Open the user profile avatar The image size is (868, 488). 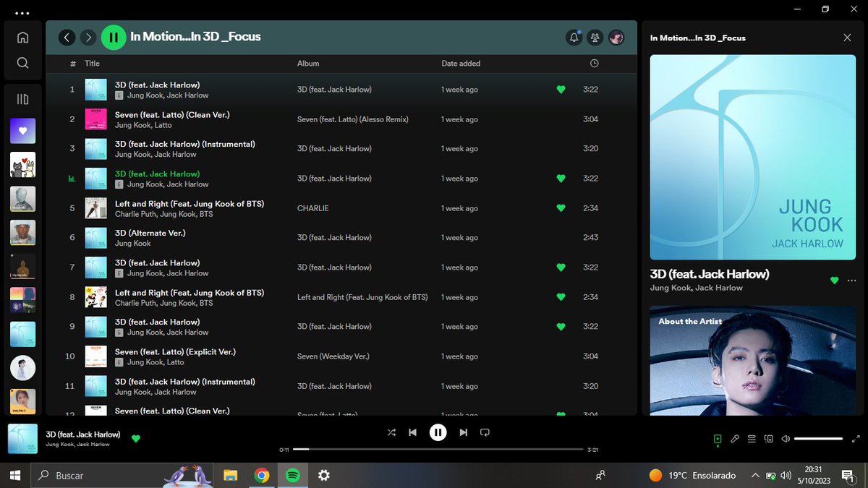tap(616, 38)
